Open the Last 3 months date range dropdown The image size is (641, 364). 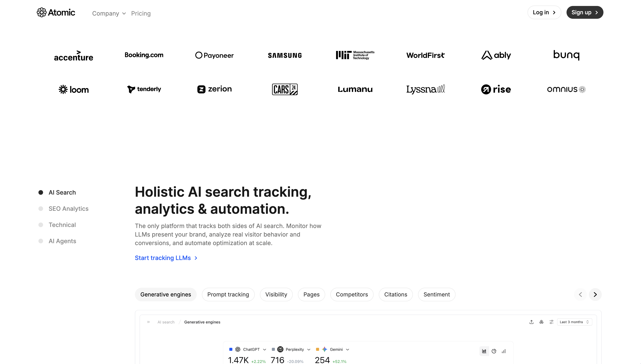tap(574, 322)
